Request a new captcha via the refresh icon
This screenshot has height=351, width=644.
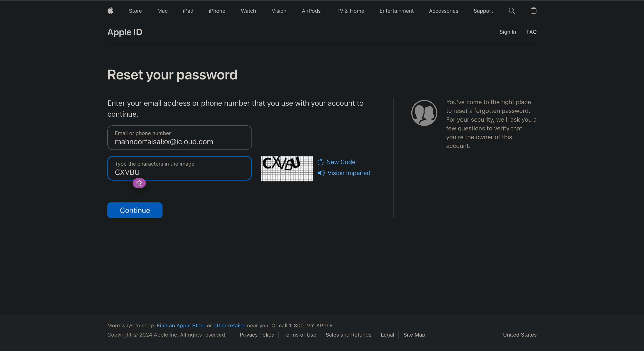321,162
